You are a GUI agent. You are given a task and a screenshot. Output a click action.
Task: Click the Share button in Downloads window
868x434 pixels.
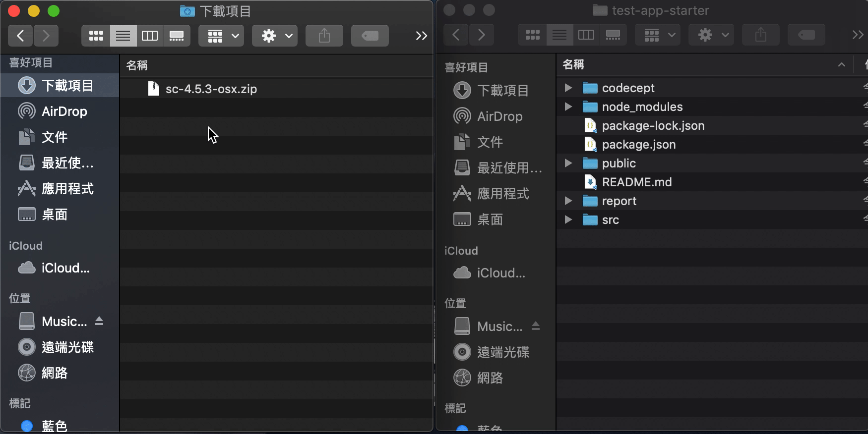point(324,36)
